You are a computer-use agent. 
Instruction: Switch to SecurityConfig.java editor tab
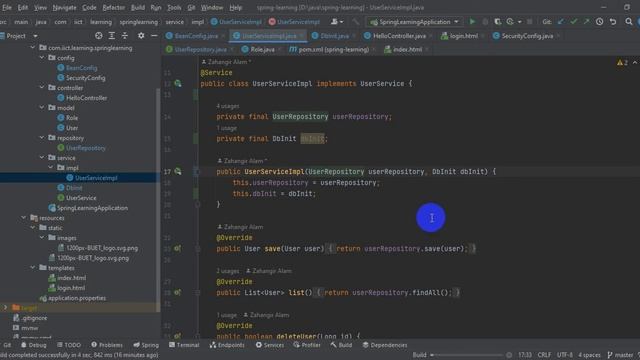pyautogui.click(x=527, y=36)
